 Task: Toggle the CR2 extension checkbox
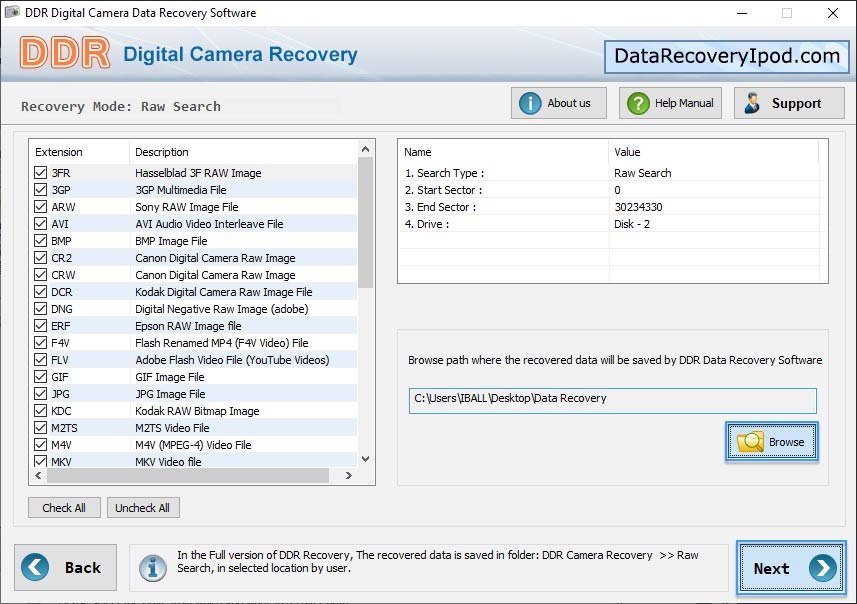pyautogui.click(x=40, y=257)
